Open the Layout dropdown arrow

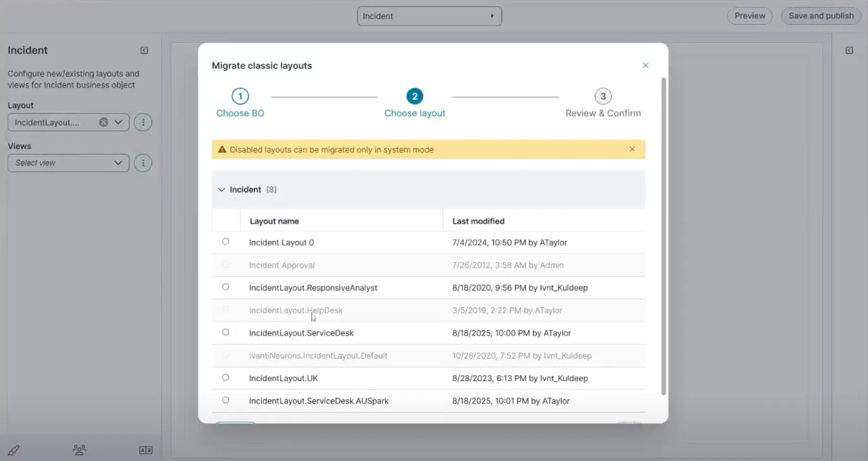point(118,122)
